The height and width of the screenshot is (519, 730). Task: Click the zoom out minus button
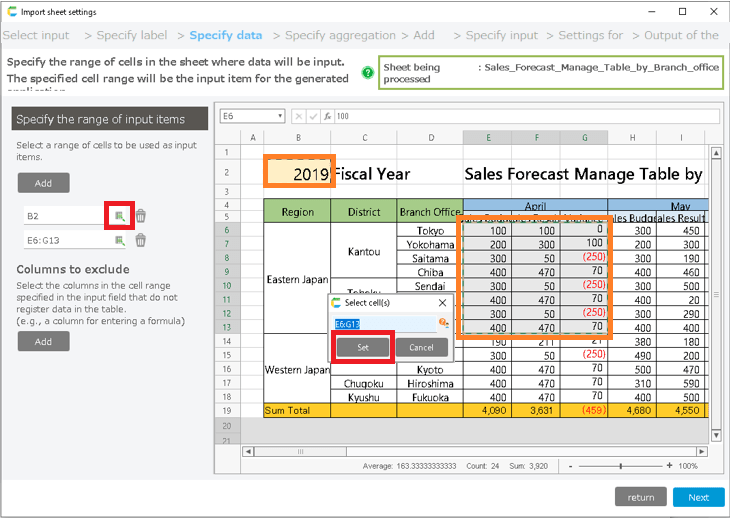(570, 466)
